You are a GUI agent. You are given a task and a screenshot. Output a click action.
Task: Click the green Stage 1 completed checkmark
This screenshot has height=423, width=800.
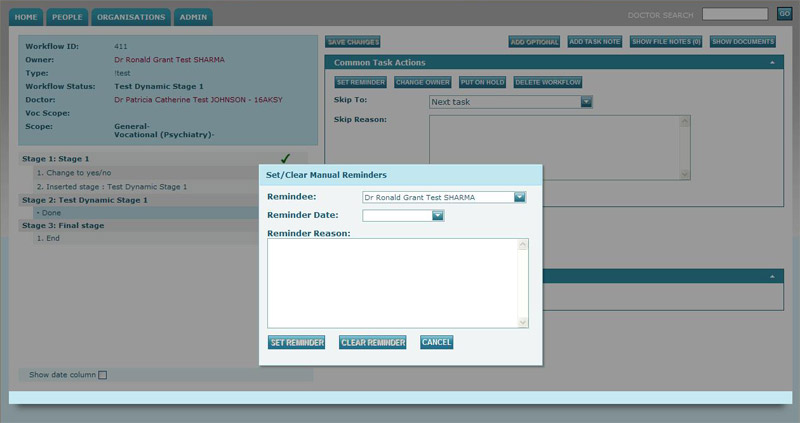tap(286, 158)
